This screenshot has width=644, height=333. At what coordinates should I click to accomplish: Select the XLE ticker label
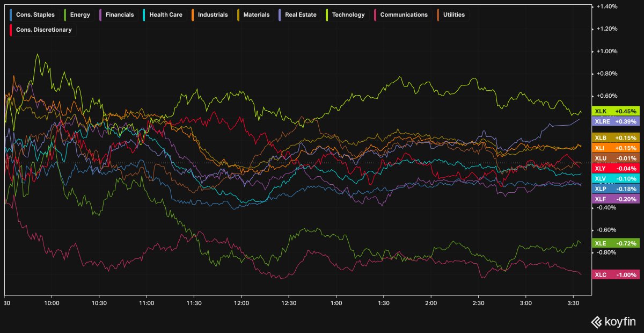615,244
